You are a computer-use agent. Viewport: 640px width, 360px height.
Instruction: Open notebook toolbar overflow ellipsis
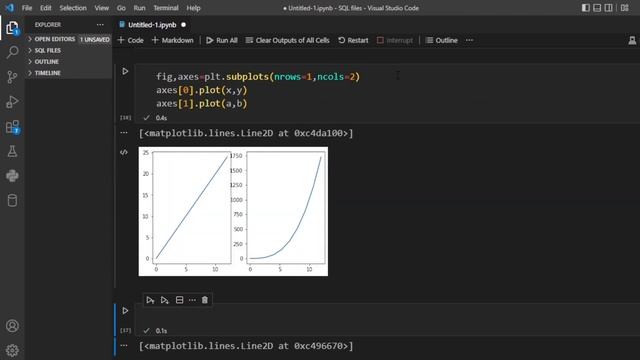pyautogui.click(x=469, y=40)
